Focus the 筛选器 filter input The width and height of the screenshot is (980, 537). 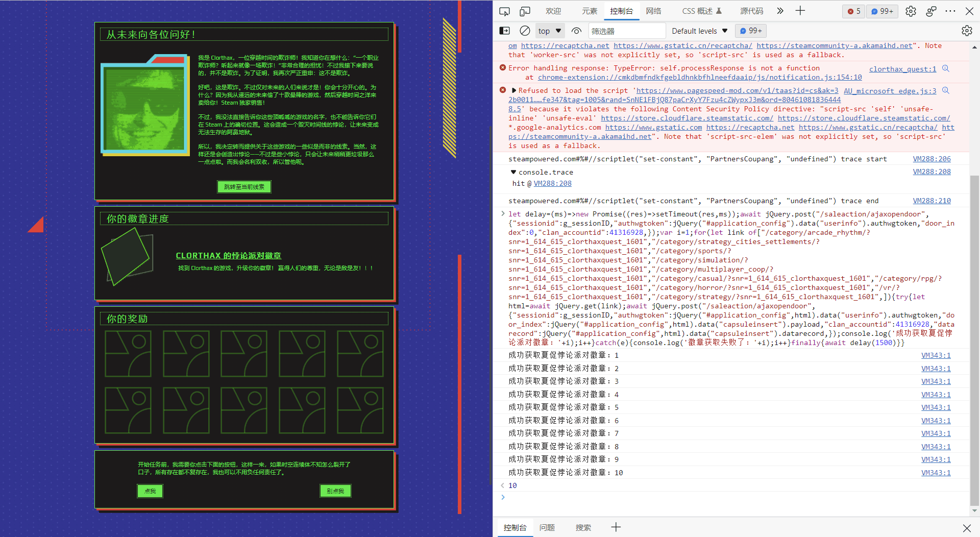click(x=627, y=31)
